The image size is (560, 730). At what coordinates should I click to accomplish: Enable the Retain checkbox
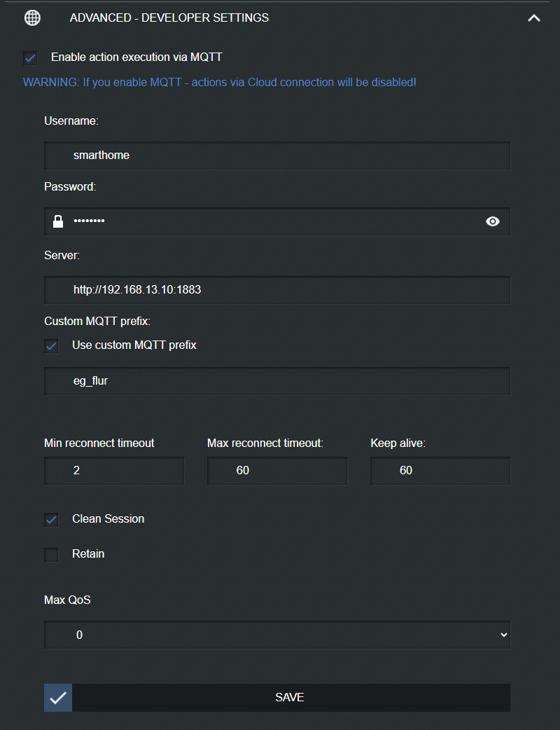51,555
